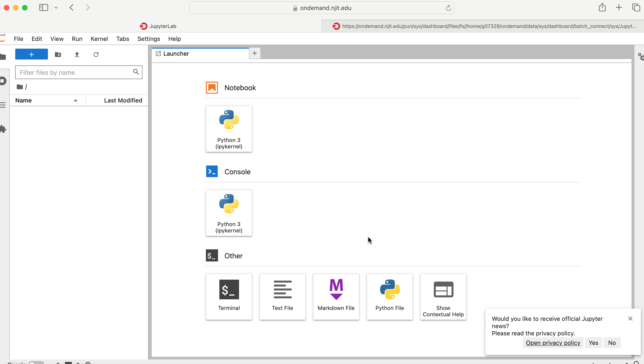The height and width of the screenshot is (364, 644).
Task: Select the Kernel menu
Action: 99,38
